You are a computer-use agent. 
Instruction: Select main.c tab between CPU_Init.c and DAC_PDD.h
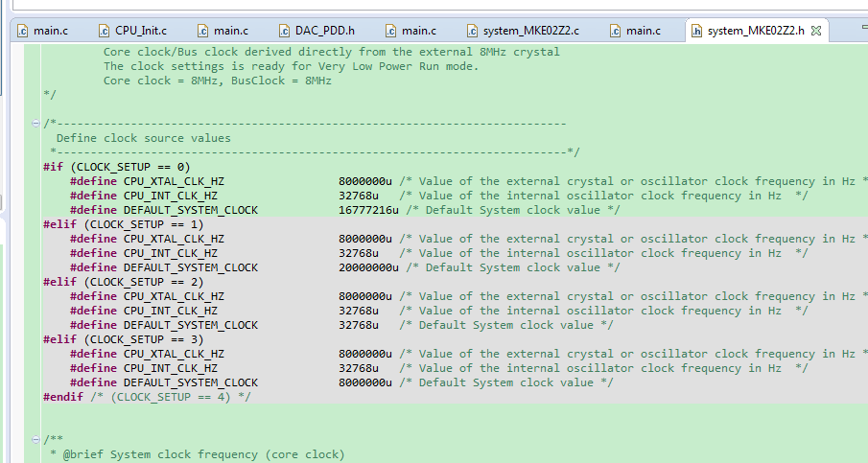[230, 31]
